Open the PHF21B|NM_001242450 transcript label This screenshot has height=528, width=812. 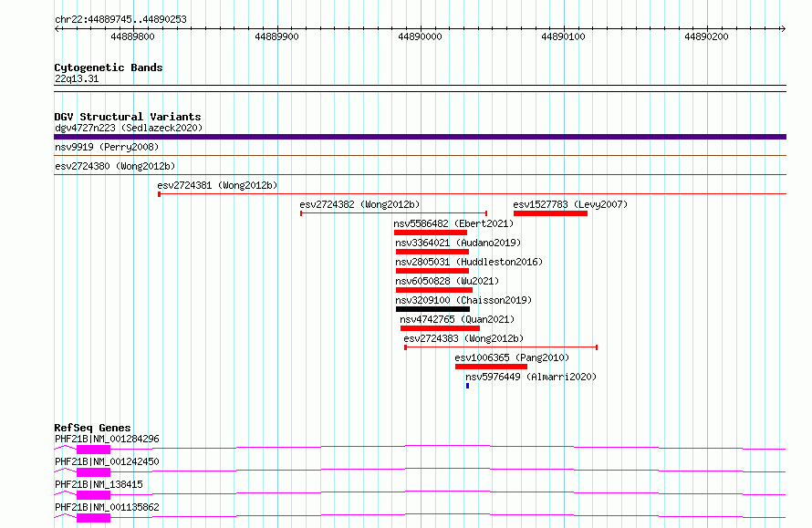pos(107,461)
